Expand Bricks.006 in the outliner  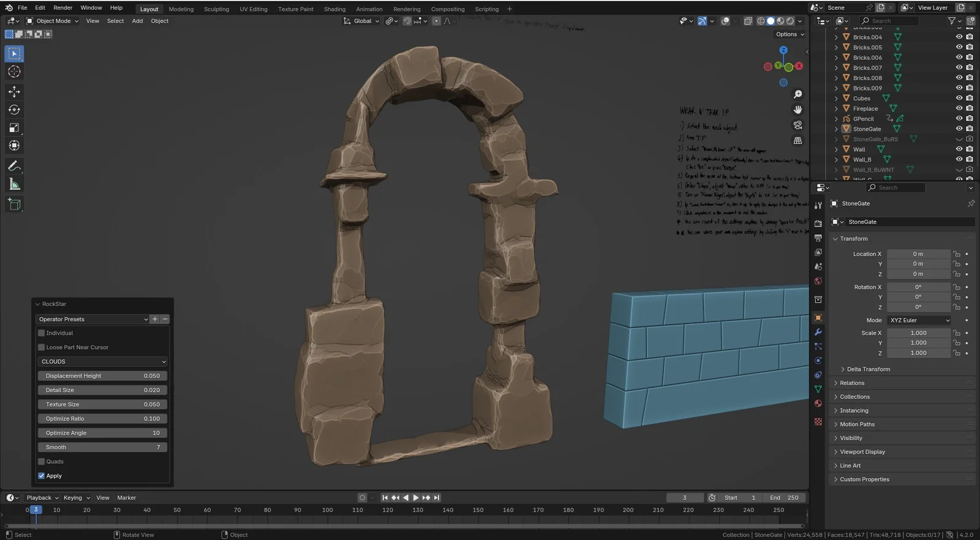[x=836, y=58]
